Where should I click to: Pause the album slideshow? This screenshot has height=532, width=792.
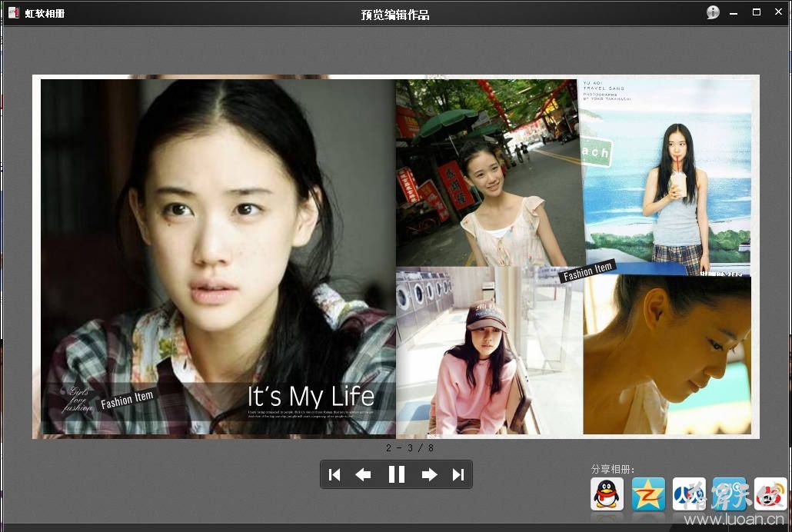click(397, 474)
